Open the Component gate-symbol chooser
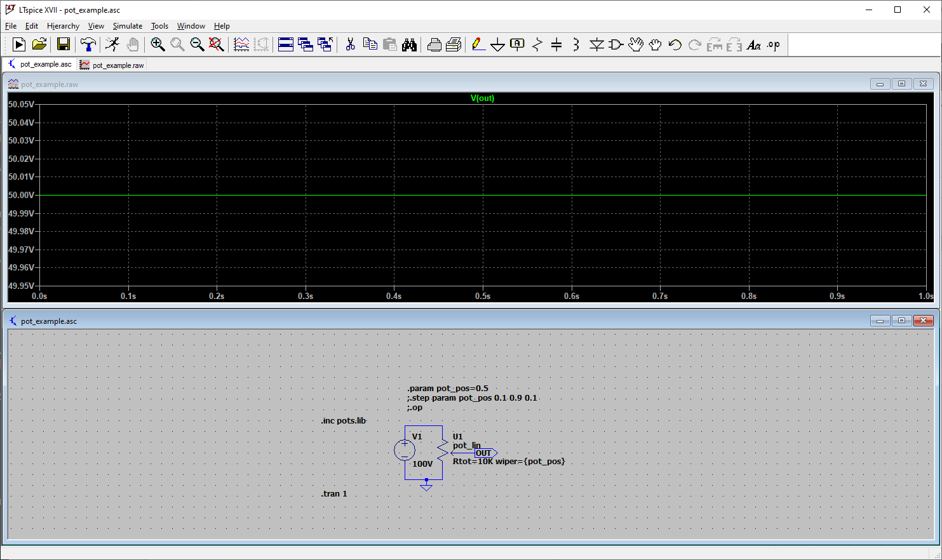Image resolution: width=942 pixels, height=560 pixels. [x=616, y=44]
